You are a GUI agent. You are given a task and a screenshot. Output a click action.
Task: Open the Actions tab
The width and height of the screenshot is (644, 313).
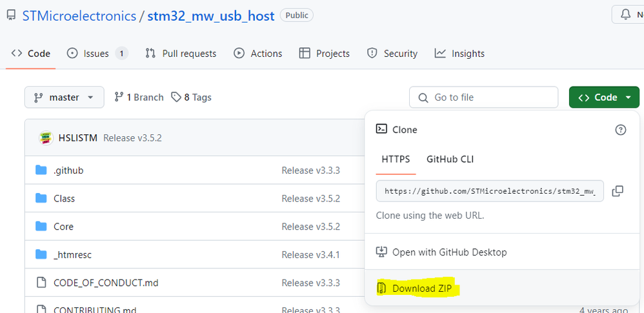coord(257,54)
